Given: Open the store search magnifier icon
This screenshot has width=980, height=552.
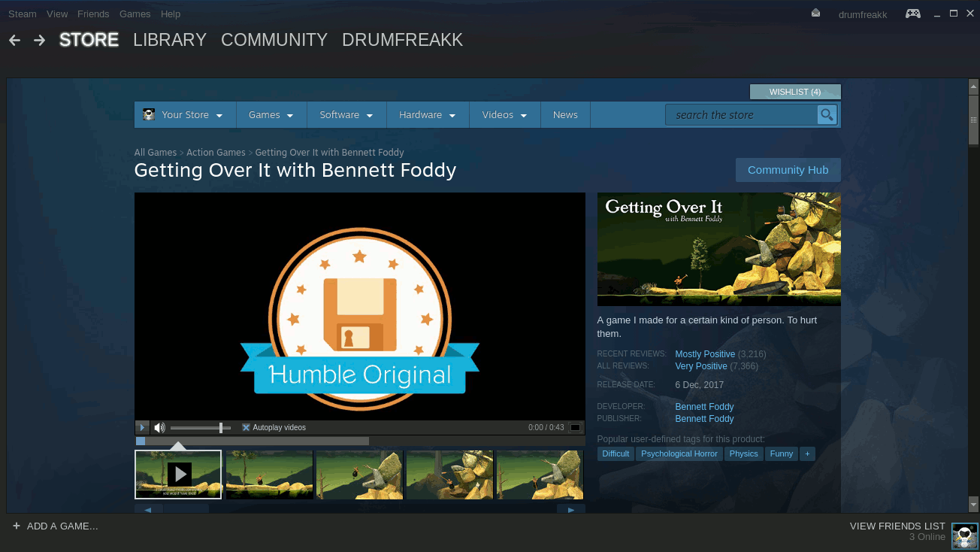Looking at the screenshot, I should tap(827, 114).
